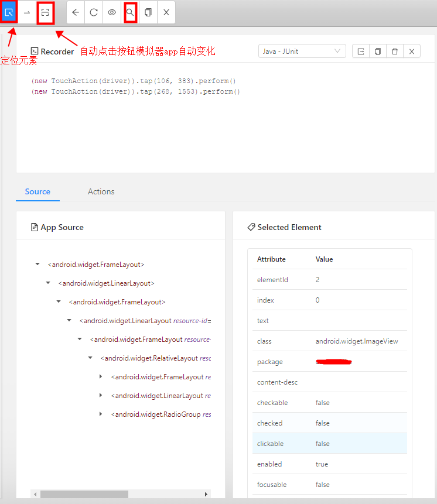Collapse RelativeLayout node arrow
This screenshot has width=437, height=504.
(90, 358)
